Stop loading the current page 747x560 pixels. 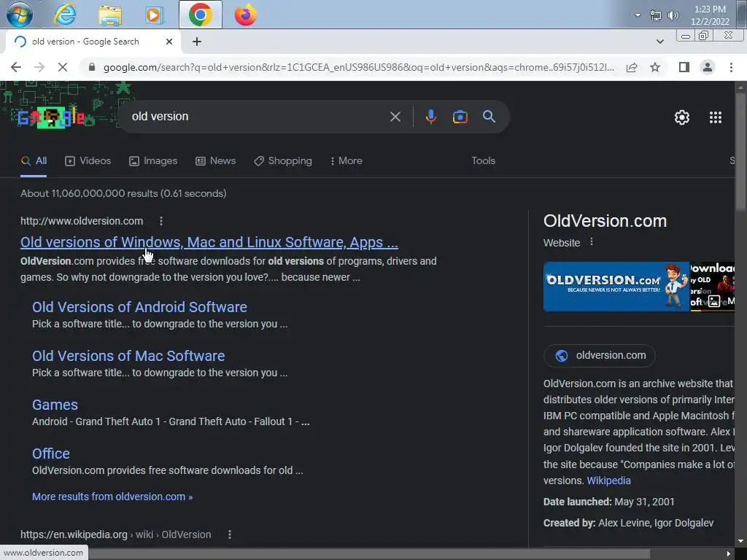63,67
